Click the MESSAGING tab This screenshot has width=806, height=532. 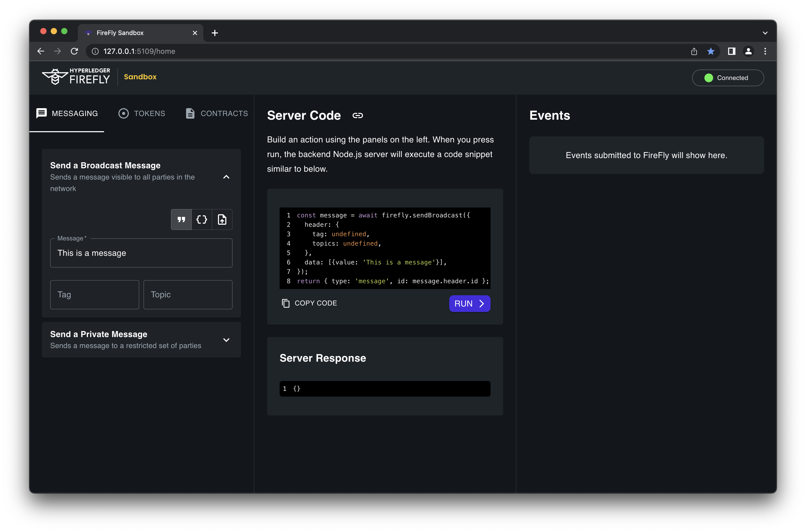tap(67, 113)
